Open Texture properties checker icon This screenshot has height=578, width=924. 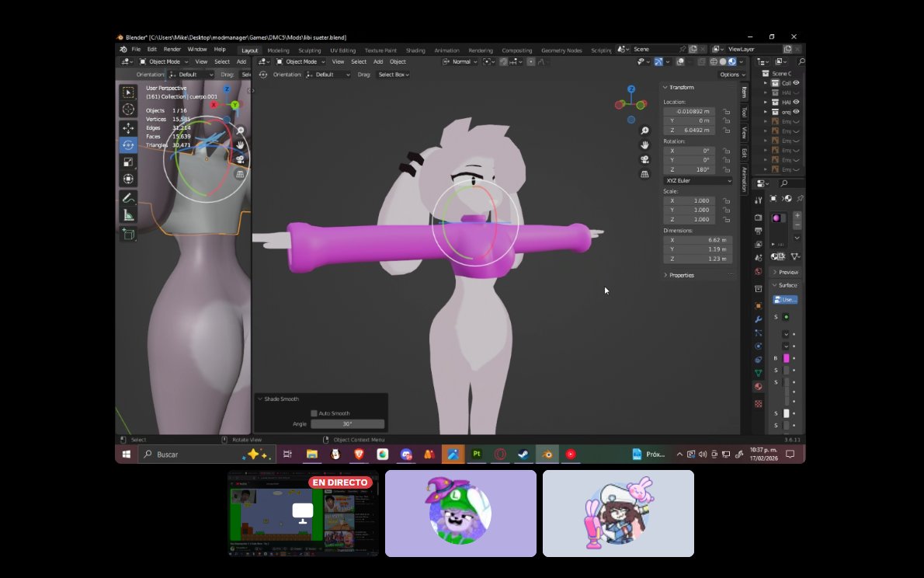coord(759,404)
